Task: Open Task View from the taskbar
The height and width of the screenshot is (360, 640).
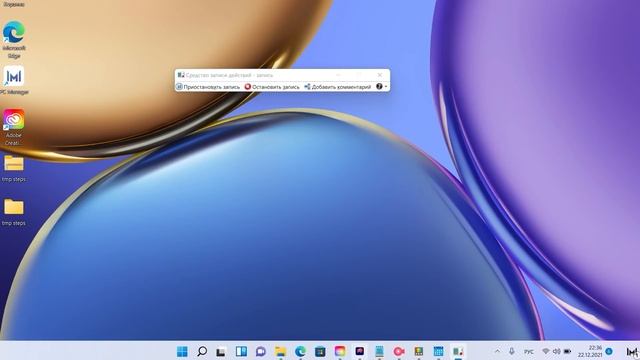Action: point(221,351)
